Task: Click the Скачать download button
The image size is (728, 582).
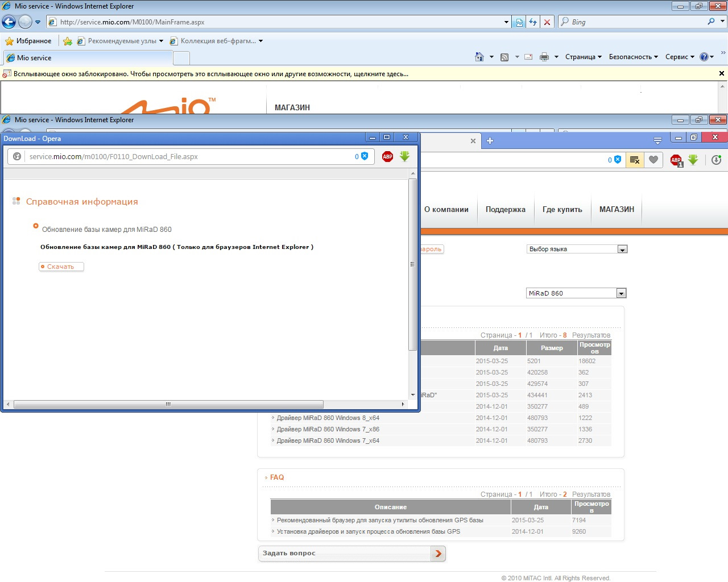Action: (x=61, y=267)
